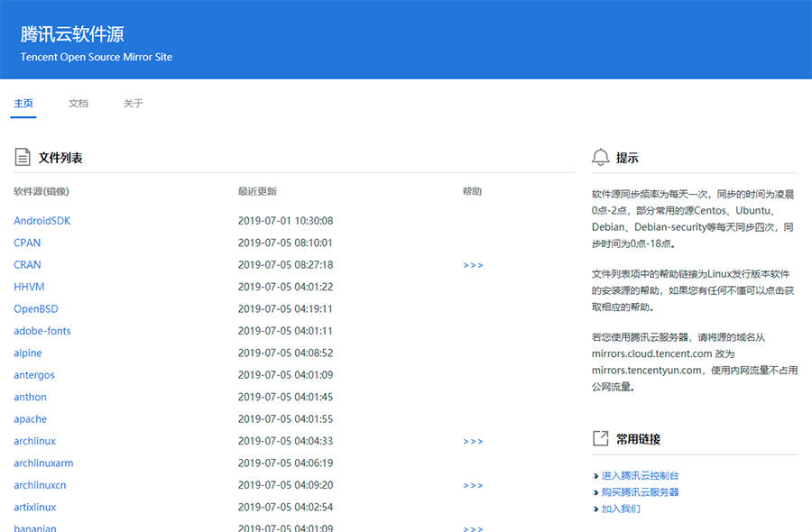
Task: Click the 文件列表 section heading
Action: pos(60,158)
